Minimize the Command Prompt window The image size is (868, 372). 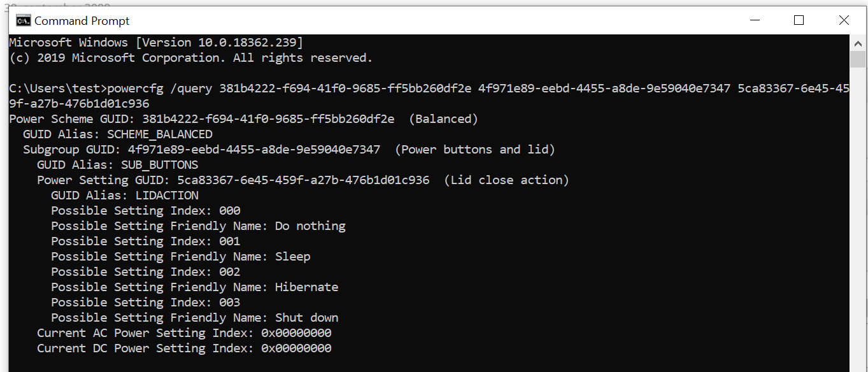tap(755, 20)
